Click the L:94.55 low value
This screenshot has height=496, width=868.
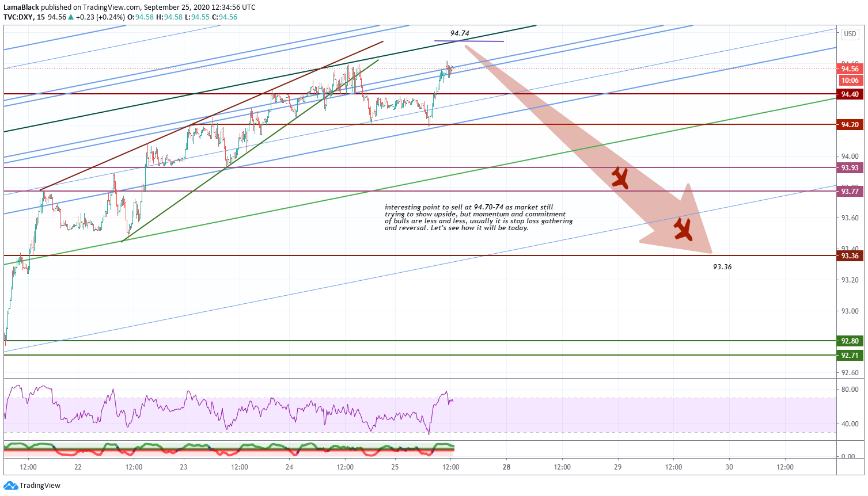point(196,17)
